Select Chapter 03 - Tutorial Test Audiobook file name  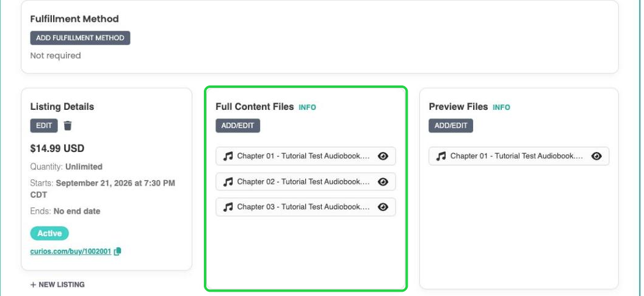(303, 207)
